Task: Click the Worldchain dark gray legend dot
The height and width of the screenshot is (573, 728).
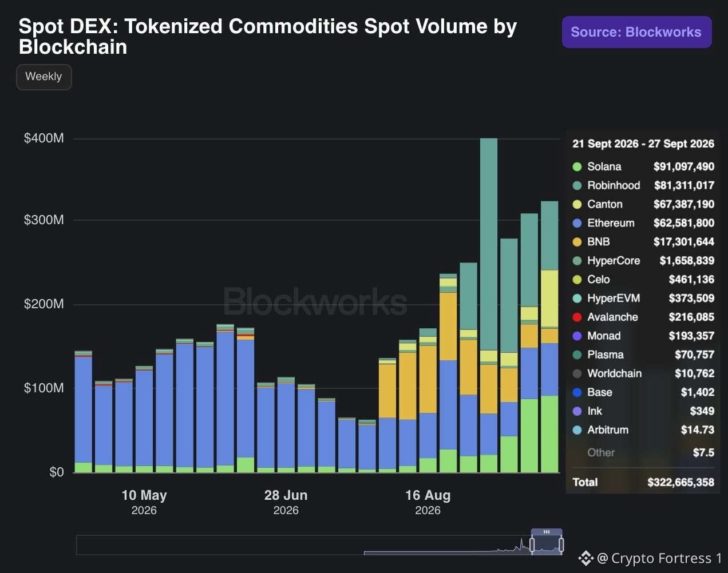Action: click(577, 373)
